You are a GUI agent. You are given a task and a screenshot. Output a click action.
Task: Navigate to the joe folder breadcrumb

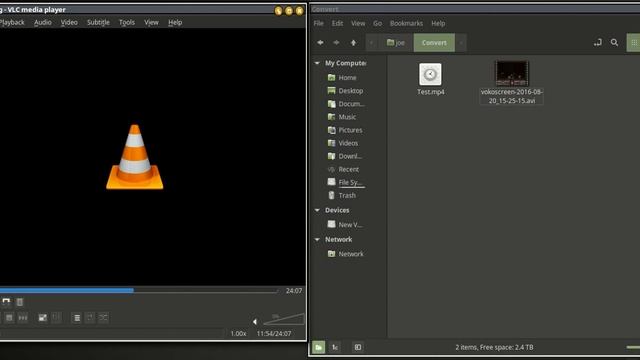click(396, 43)
